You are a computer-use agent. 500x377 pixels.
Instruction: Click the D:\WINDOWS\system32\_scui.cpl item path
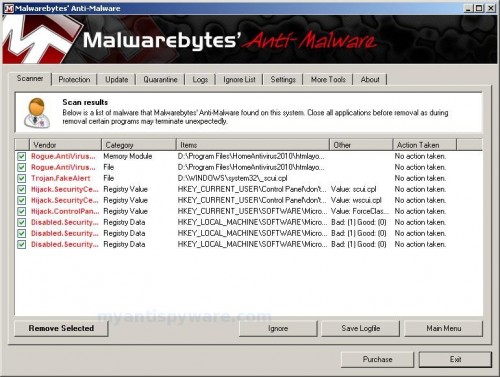(232, 178)
